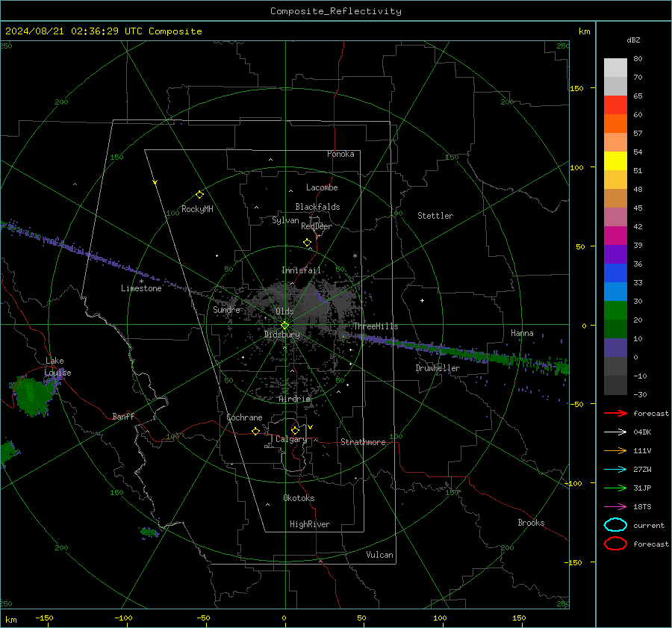
Task: Click the purple 36 dBZ color swatch
Action: pos(615,254)
